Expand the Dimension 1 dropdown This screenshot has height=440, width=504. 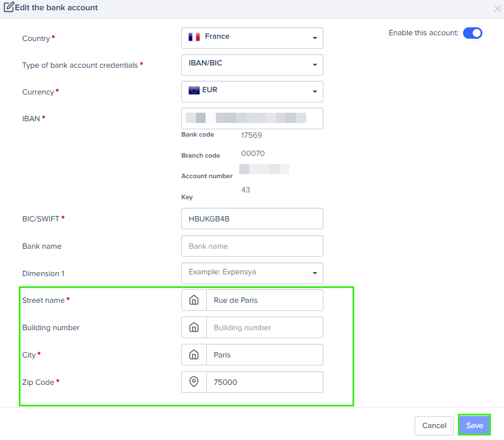coord(252,273)
